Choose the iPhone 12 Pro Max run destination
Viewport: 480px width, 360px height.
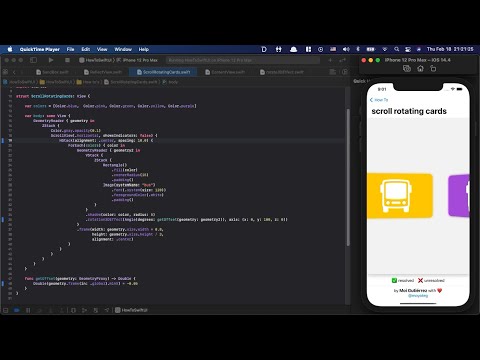[x=137, y=60]
